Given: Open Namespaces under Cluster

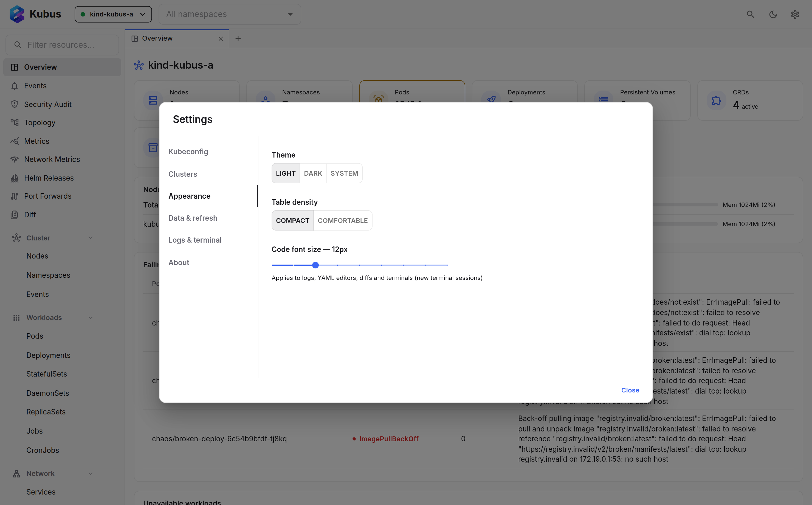Looking at the screenshot, I should pos(48,275).
